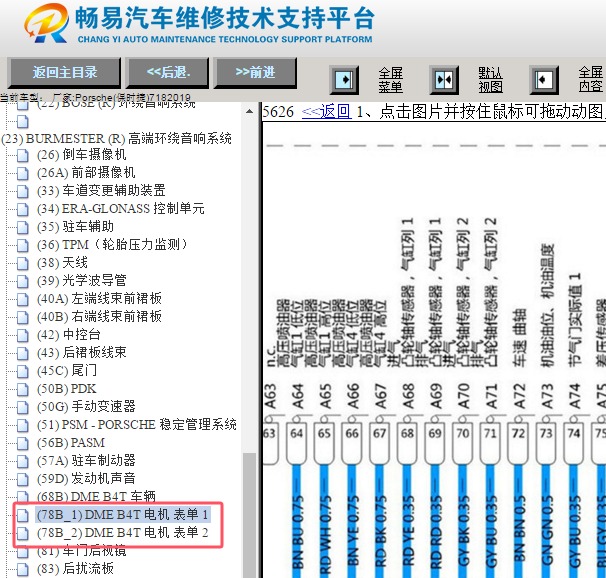Open (51) PSM - PORSCHE 稳定管理系统

pyautogui.click(x=137, y=425)
